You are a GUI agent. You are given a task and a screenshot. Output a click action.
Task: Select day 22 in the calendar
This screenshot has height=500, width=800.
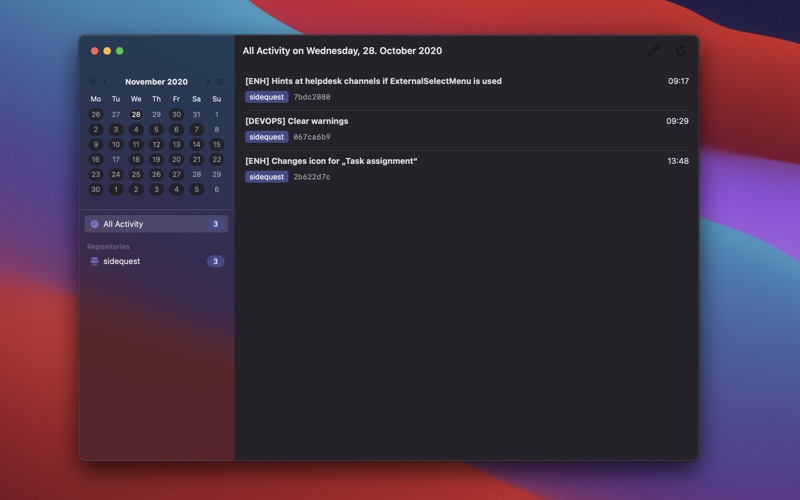coord(217,159)
